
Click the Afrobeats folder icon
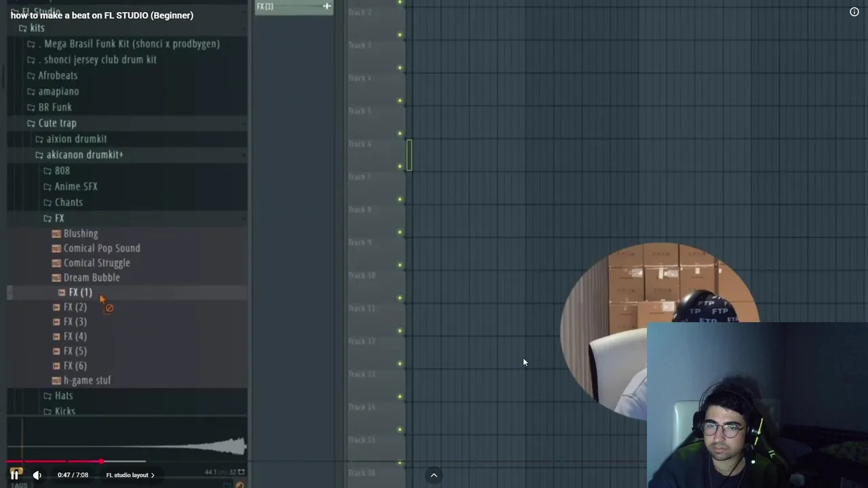[31, 76]
